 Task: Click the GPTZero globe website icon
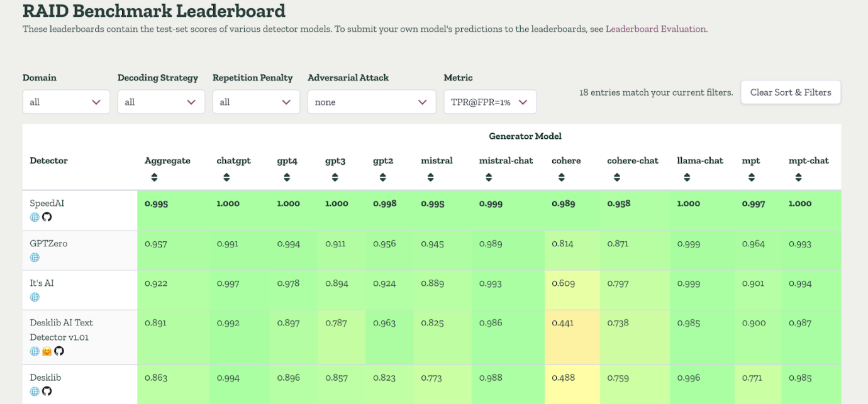[35, 257]
